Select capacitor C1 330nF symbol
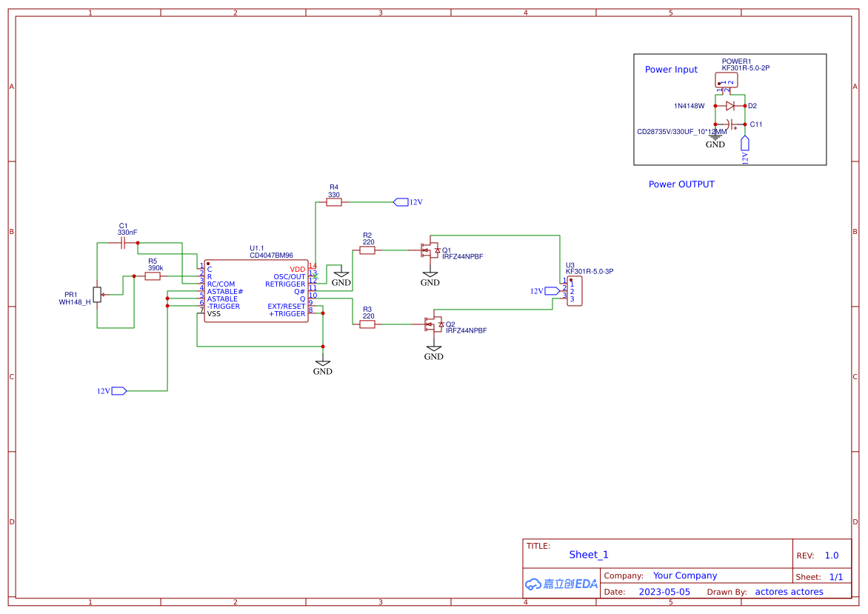The width and height of the screenshot is (868, 614). [x=122, y=241]
